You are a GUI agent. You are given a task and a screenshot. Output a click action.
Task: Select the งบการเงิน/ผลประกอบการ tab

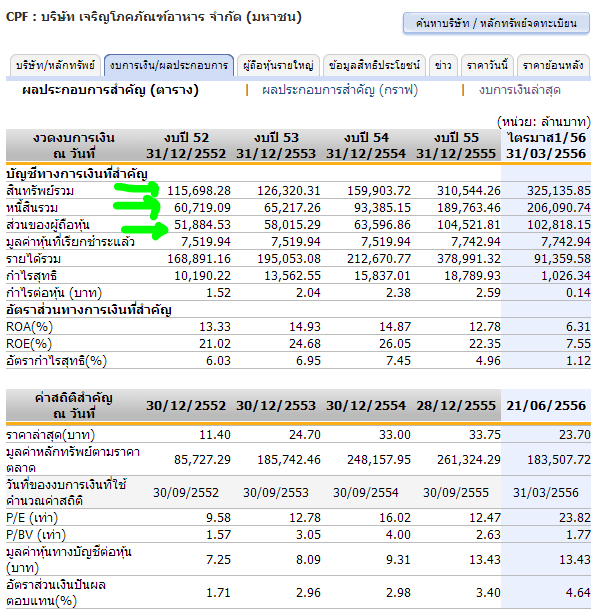[x=169, y=65]
